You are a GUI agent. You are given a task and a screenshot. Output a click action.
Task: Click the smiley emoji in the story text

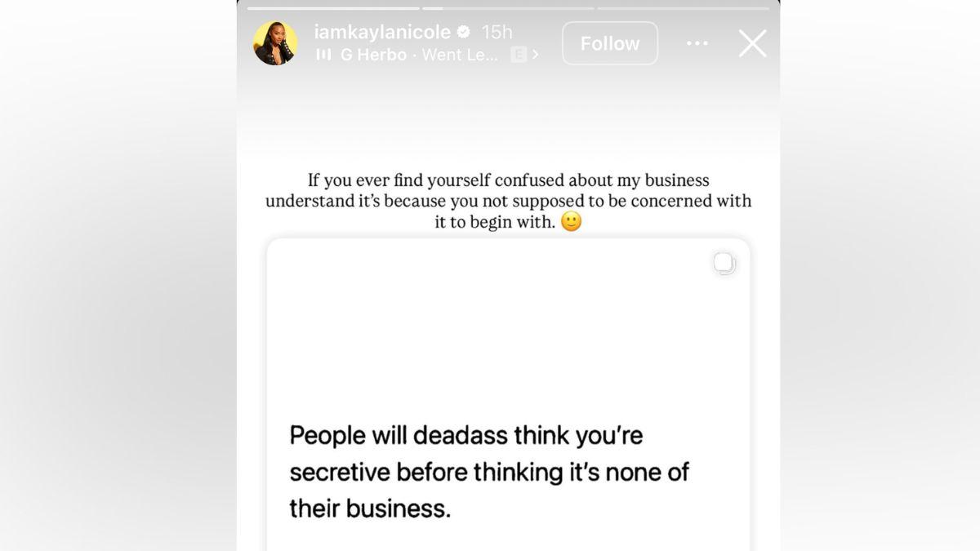click(572, 221)
